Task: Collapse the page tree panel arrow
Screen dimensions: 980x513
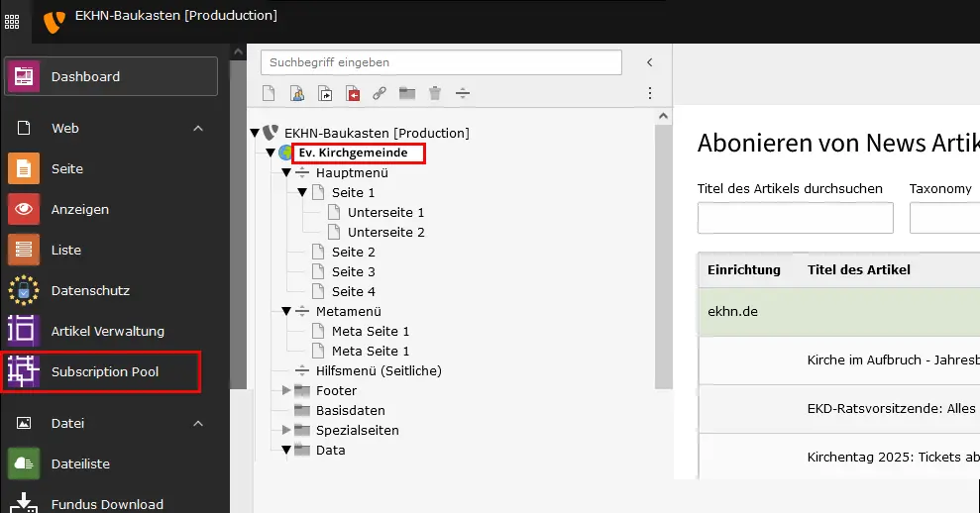Action: (x=649, y=62)
